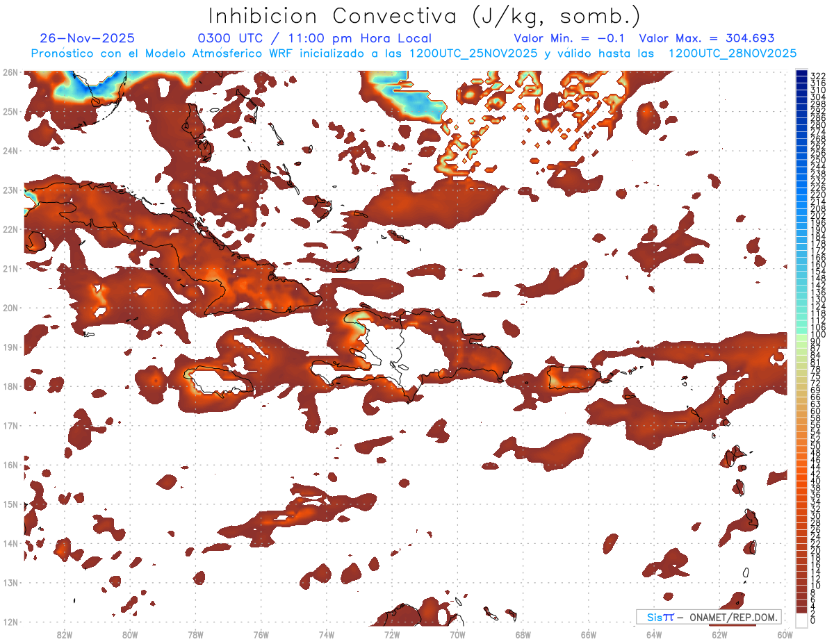Click the '26N' latitude label
The height and width of the screenshot is (644, 834).
(10, 72)
